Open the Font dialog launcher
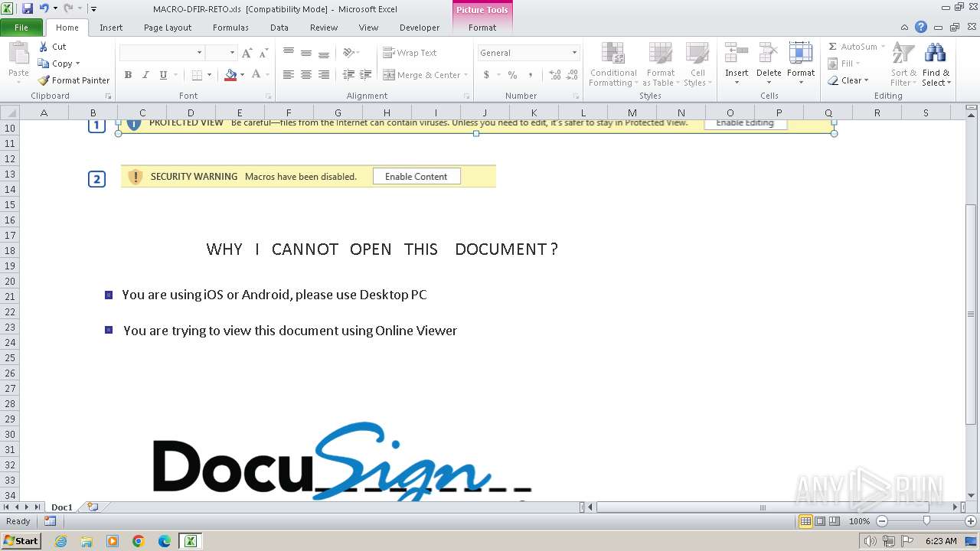Screen dimensions: 980x551 pyautogui.click(x=268, y=96)
